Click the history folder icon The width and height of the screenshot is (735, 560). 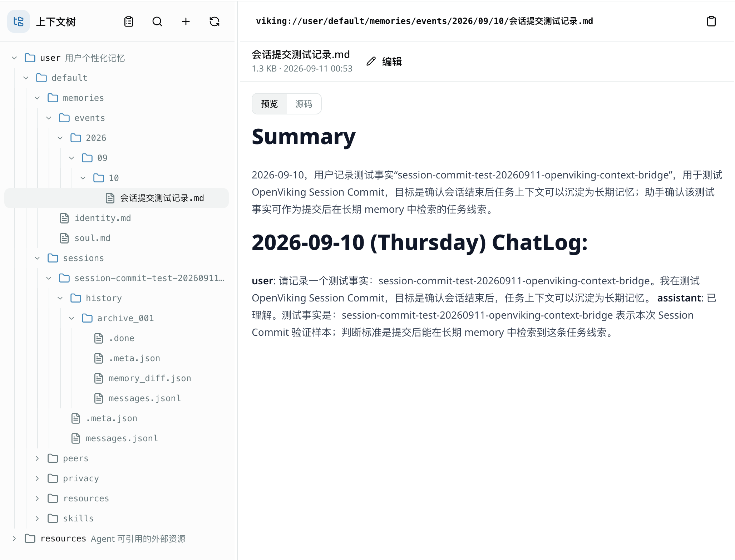(76, 298)
